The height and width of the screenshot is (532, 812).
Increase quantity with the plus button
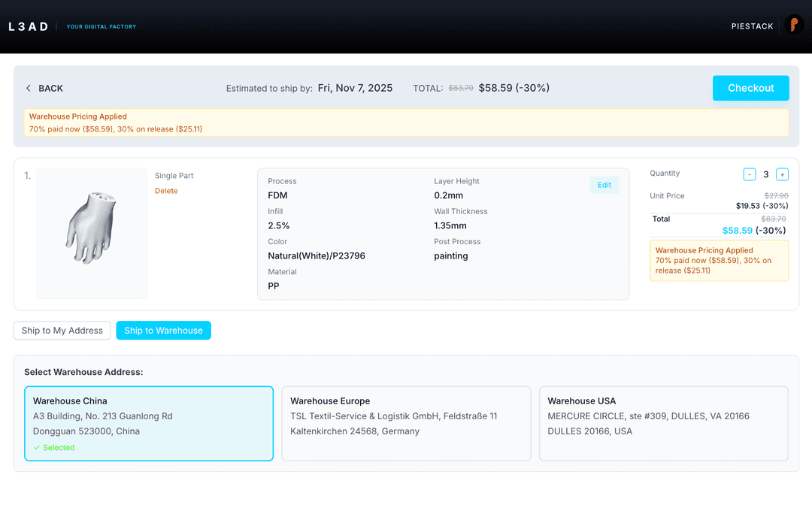tap(782, 174)
